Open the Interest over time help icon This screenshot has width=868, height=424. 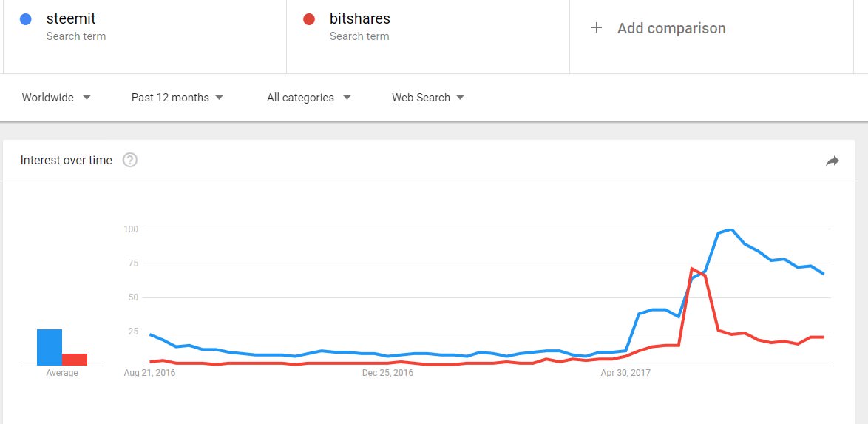pos(130,160)
